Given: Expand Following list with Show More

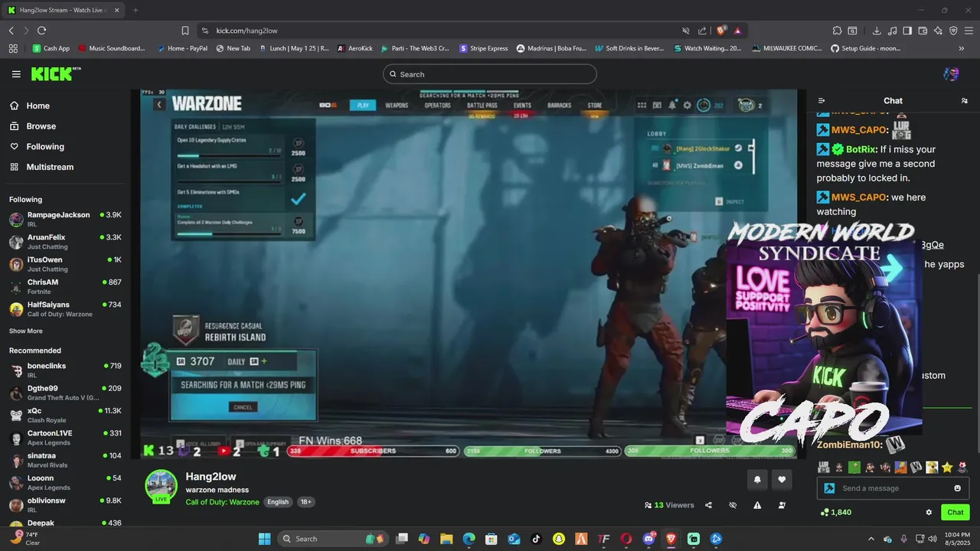Looking at the screenshot, I should coord(26,331).
